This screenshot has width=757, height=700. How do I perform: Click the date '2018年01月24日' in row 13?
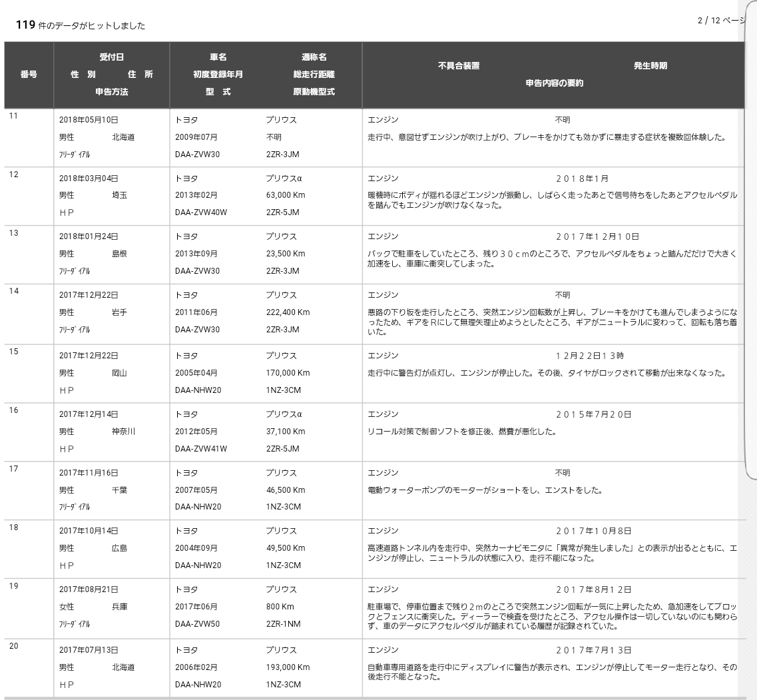coord(89,236)
